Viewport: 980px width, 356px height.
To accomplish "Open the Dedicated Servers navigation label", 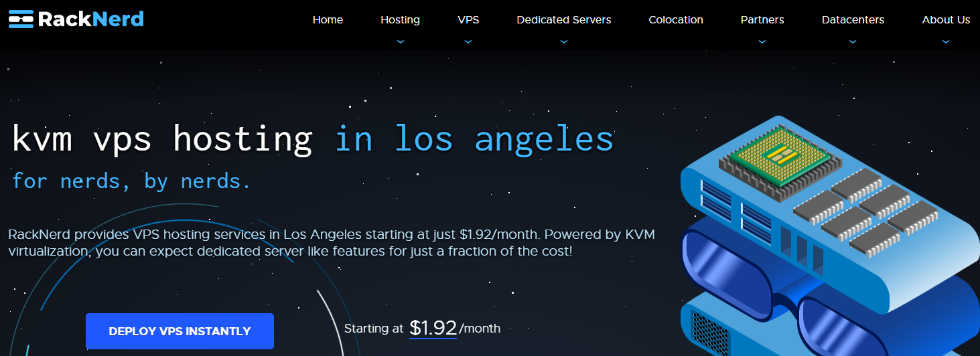I will [x=563, y=20].
